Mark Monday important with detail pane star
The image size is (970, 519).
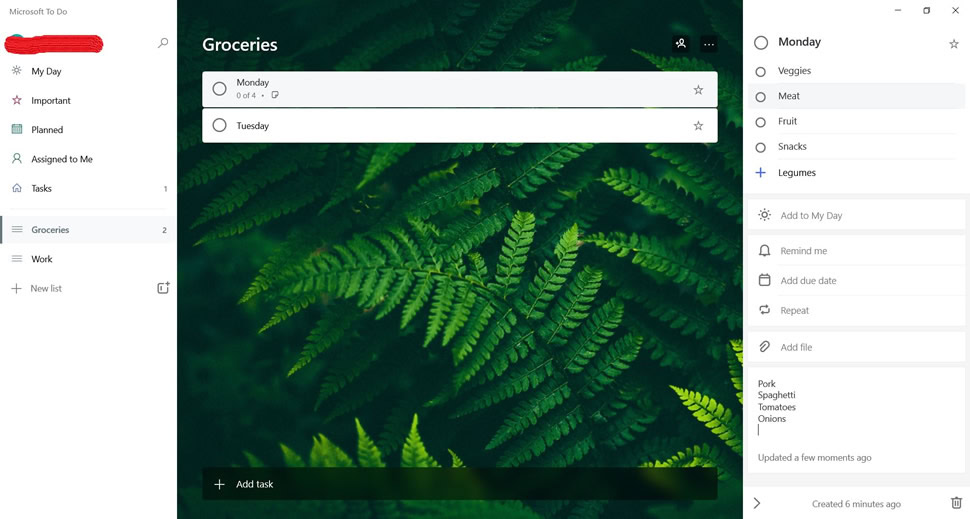[954, 44]
